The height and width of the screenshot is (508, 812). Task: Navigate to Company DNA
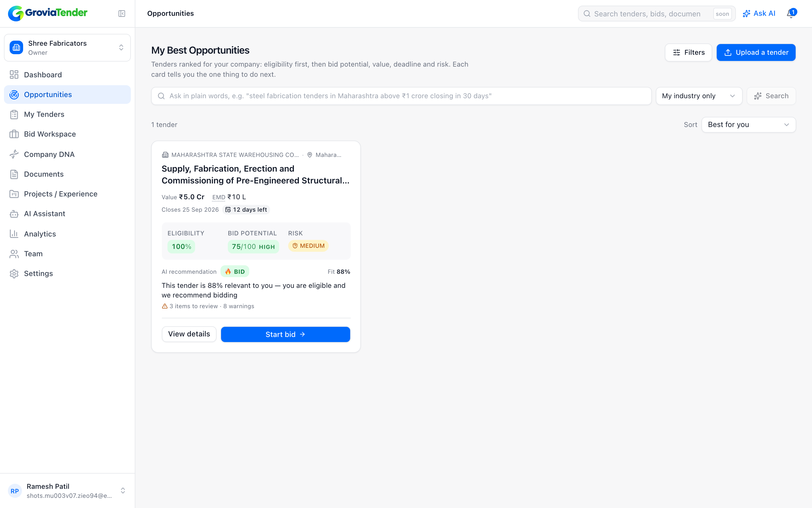coord(67,154)
